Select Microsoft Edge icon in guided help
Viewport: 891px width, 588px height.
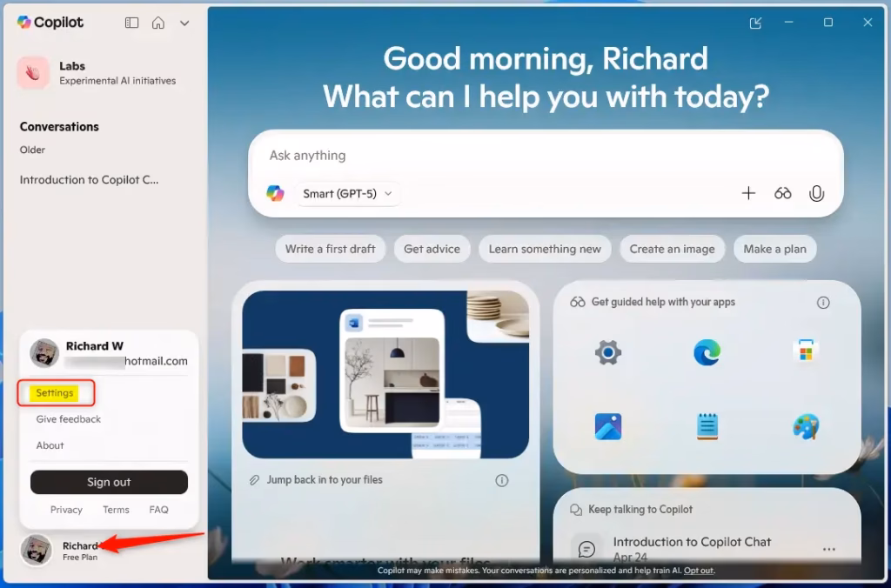click(x=707, y=352)
